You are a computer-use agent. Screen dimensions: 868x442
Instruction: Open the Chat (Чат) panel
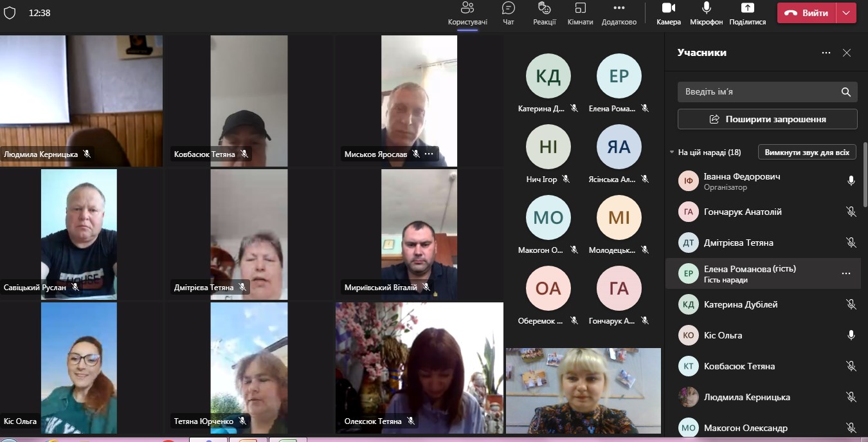(x=508, y=13)
